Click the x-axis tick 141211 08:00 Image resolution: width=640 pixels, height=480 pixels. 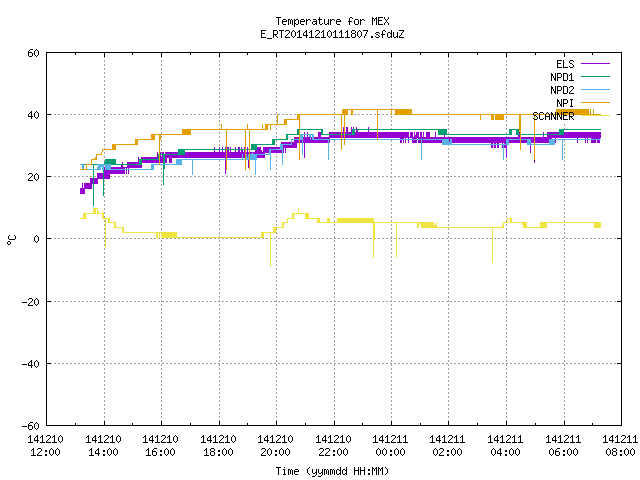620,445
